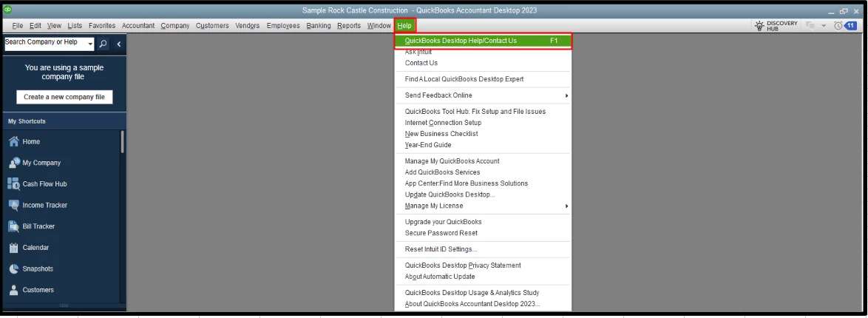This screenshot has height=318, width=868.
Task: Open dropdown arrow next to chat icon
Action: point(823,25)
